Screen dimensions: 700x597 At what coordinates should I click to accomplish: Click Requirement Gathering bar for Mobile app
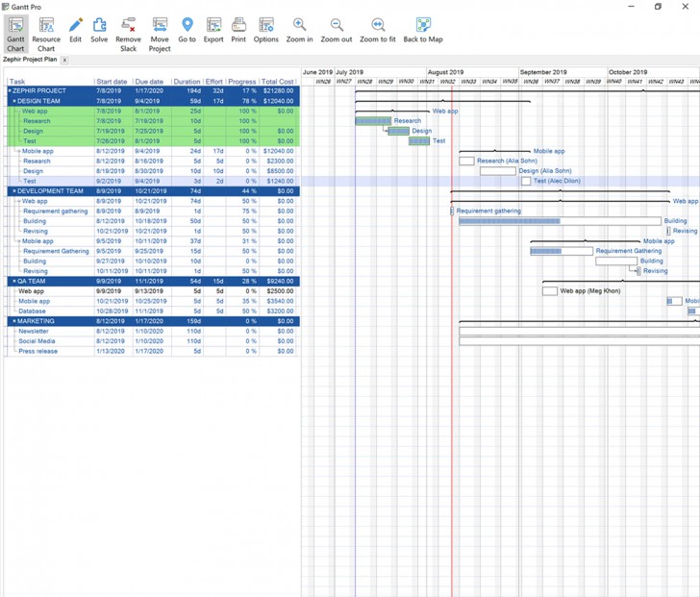pos(562,251)
